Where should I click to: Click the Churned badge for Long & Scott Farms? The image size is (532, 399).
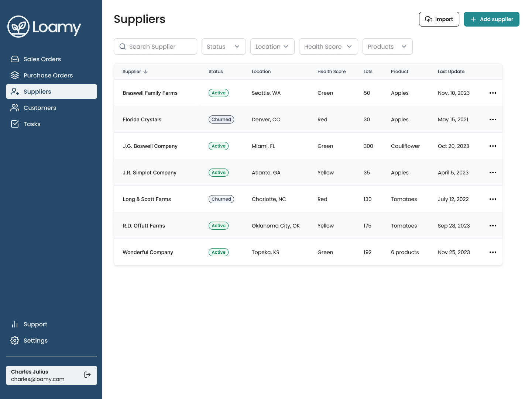(221, 199)
